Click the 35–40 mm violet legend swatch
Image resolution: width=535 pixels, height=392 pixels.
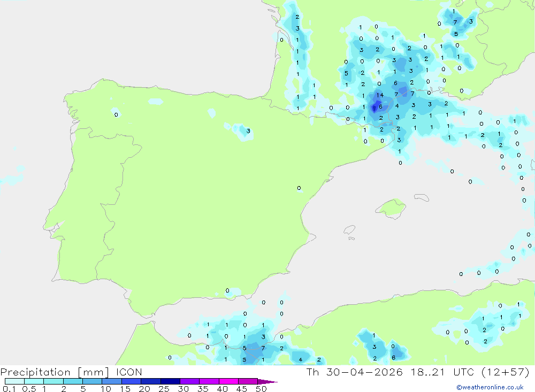pyautogui.click(x=209, y=381)
